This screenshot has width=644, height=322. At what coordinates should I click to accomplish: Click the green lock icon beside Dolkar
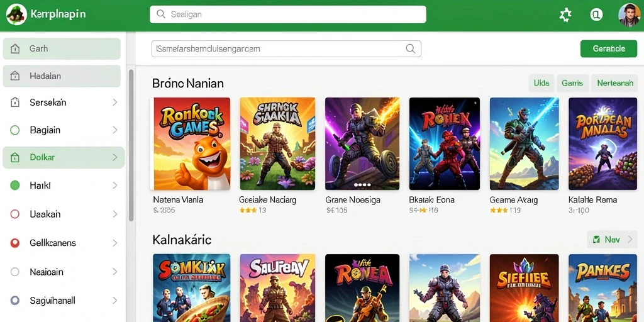(x=15, y=157)
